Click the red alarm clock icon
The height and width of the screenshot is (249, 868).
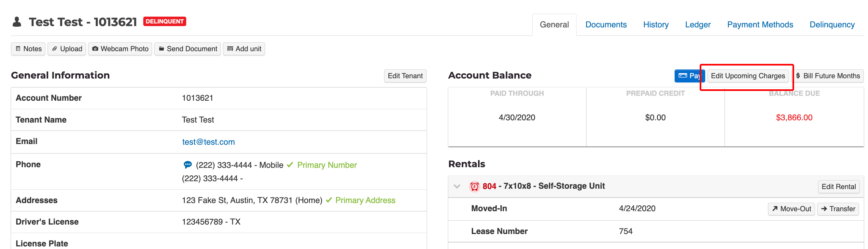[x=474, y=186]
